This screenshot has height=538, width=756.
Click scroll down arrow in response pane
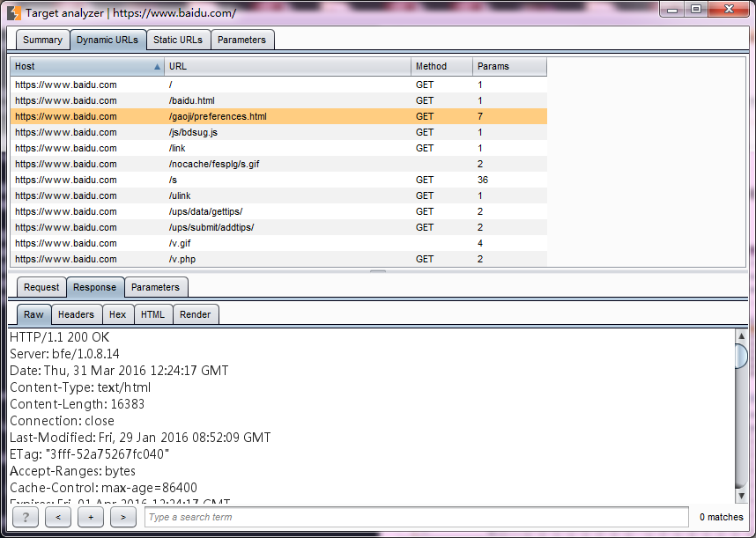point(741,496)
